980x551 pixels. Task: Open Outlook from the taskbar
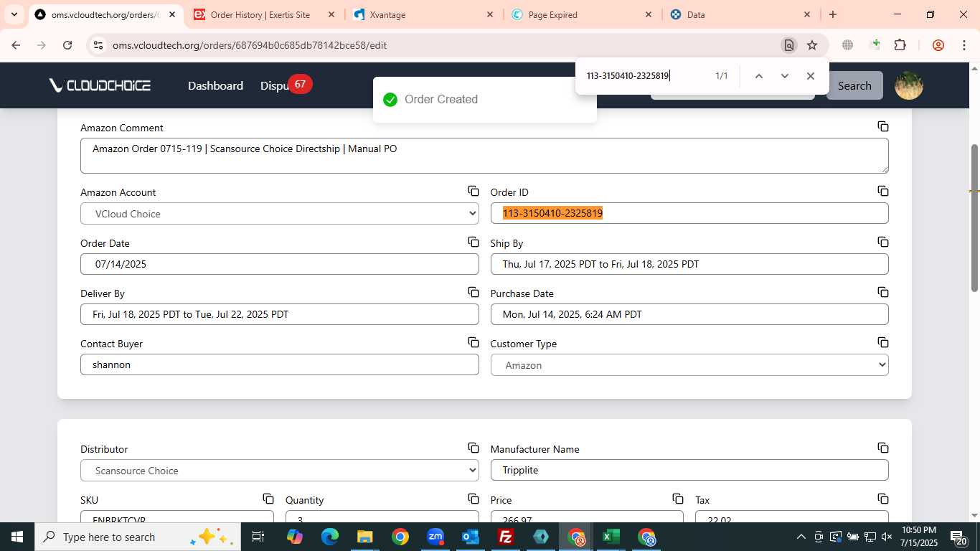[x=471, y=537]
